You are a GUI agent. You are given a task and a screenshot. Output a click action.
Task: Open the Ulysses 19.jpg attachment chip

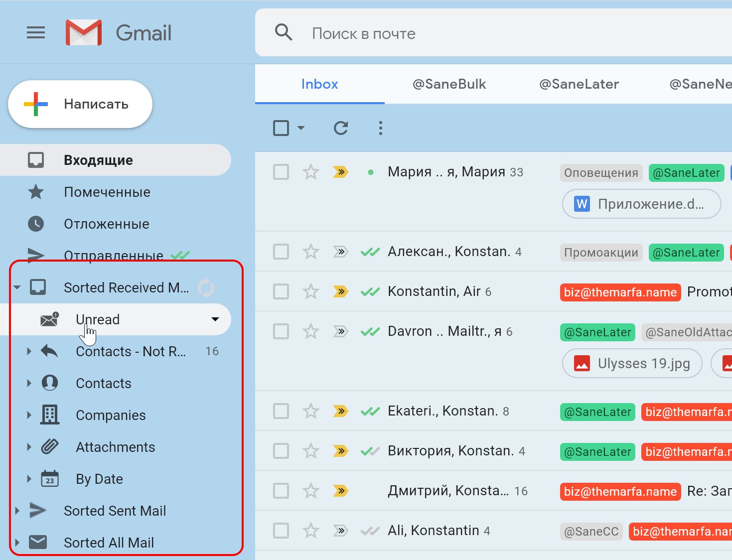click(632, 363)
